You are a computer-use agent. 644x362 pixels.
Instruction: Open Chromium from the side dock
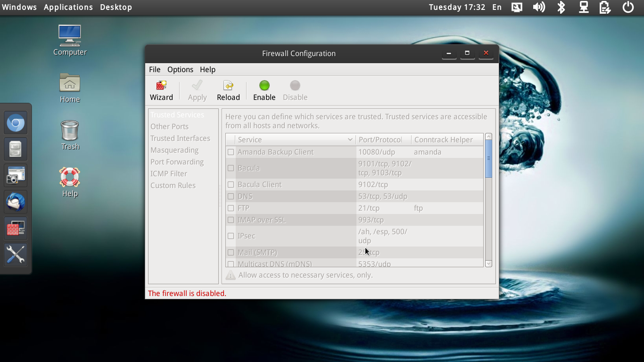click(16, 123)
